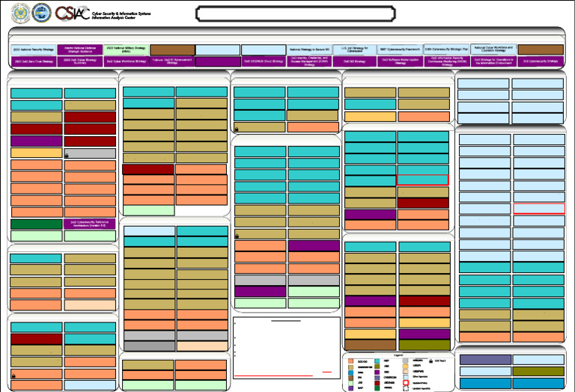Open DoD Cyber Workforce Strategy
This screenshot has height=392, width=575.
126,61
